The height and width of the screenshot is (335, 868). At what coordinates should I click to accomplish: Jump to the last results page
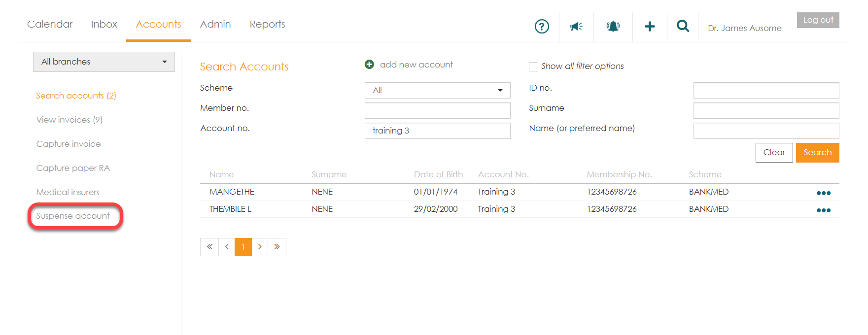pos(277,247)
